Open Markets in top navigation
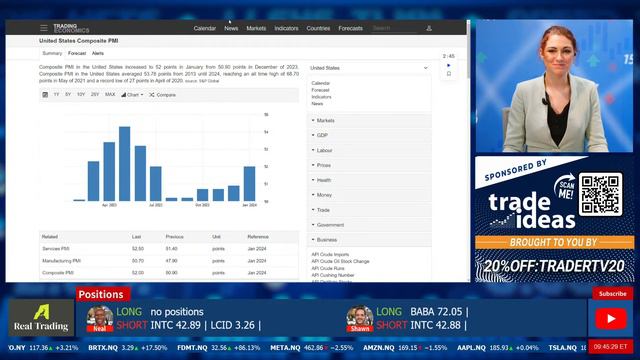The image size is (640, 360). coord(256,28)
